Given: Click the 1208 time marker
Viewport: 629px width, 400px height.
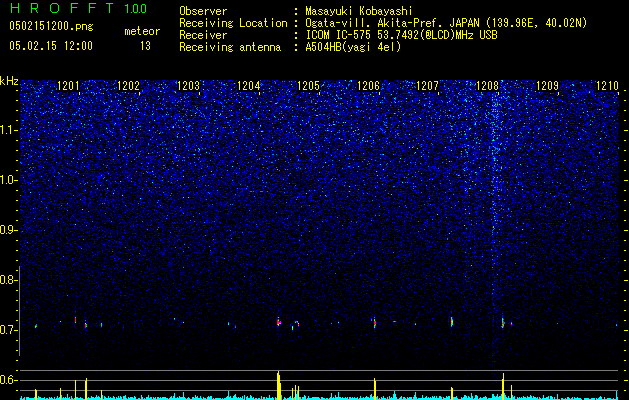Looking at the screenshot, I should coord(487,85).
